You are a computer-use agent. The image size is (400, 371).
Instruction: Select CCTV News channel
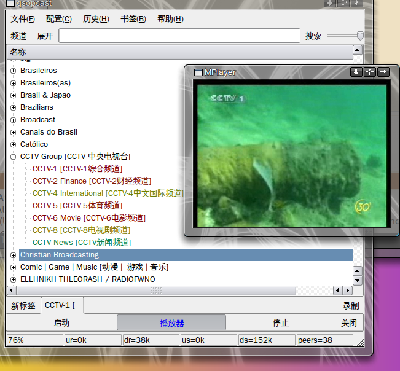point(82,242)
